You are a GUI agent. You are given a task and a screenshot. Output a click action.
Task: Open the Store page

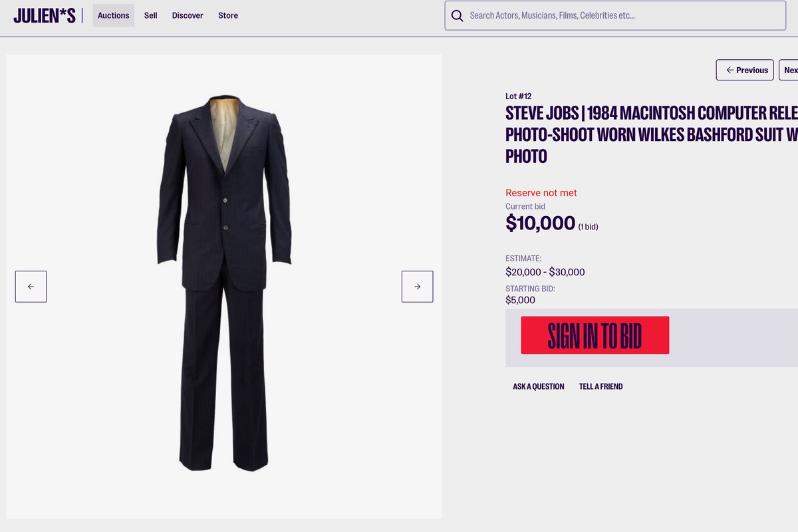click(x=228, y=15)
